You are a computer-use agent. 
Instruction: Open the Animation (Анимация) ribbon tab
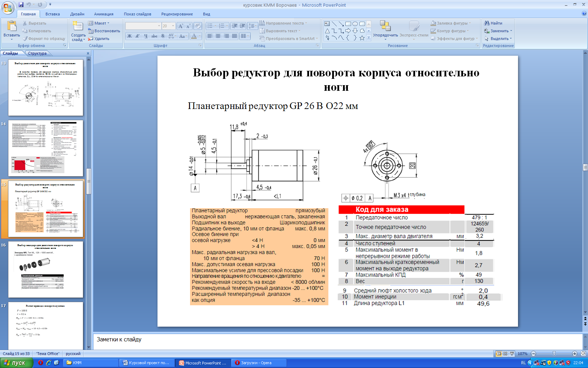tap(104, 14)
